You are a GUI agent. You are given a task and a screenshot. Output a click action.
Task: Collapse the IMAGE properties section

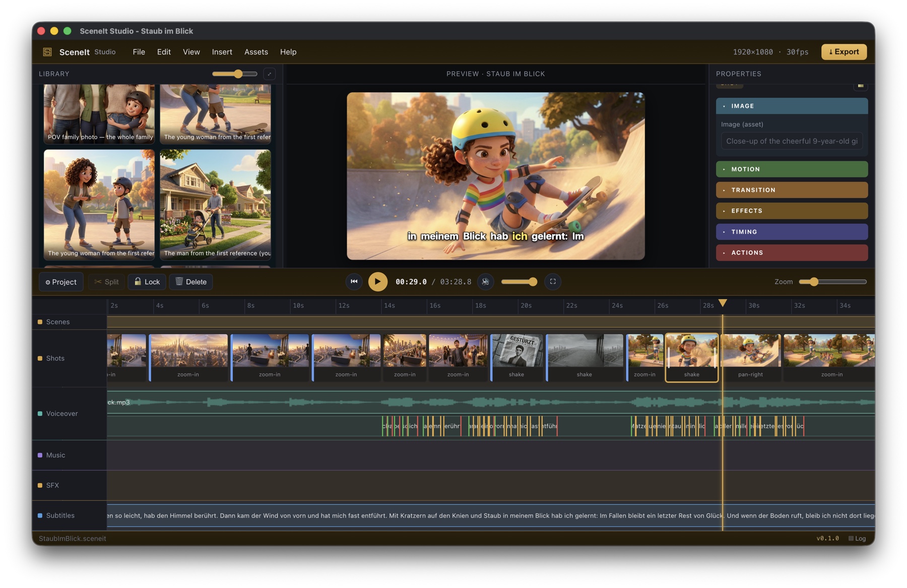coord(792,106)
